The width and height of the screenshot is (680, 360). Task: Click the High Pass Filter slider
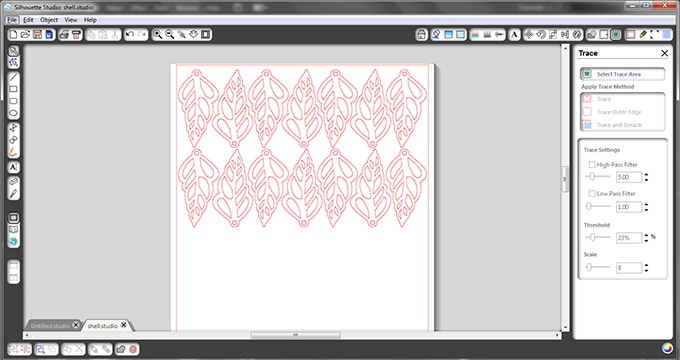pos(598,177)
